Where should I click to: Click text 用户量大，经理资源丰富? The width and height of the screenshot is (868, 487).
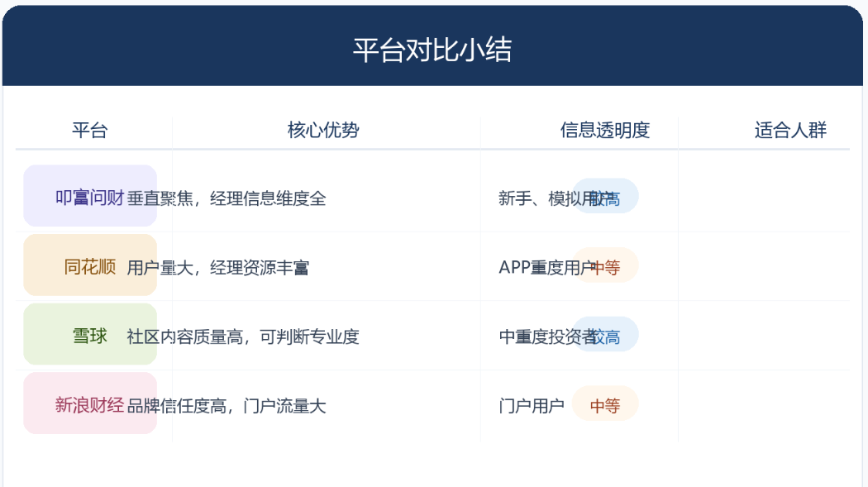(x=218, y=268)
